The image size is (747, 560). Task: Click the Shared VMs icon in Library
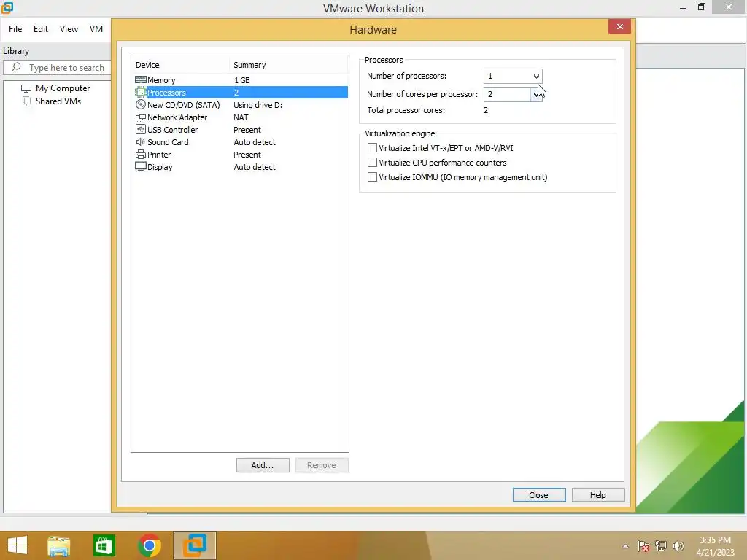(x=27, y=101)
